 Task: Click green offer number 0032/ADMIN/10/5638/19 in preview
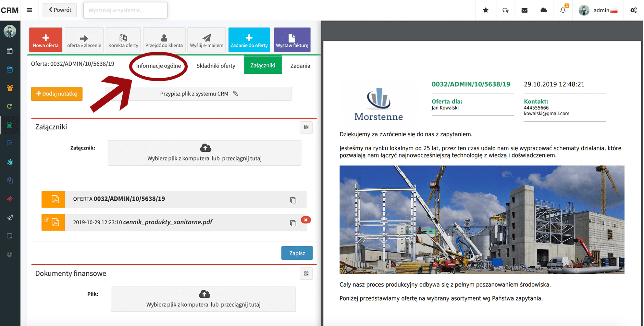[471, 84]
